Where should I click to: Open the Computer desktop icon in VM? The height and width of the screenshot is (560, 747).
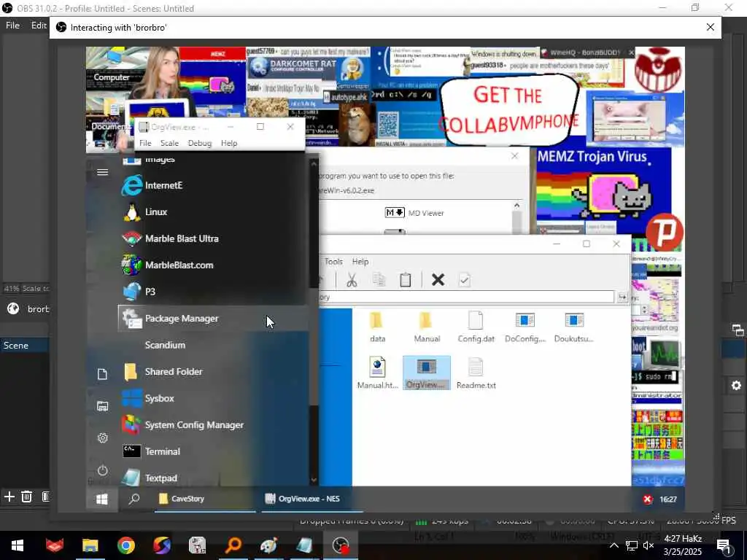click(x=112, y=66)
